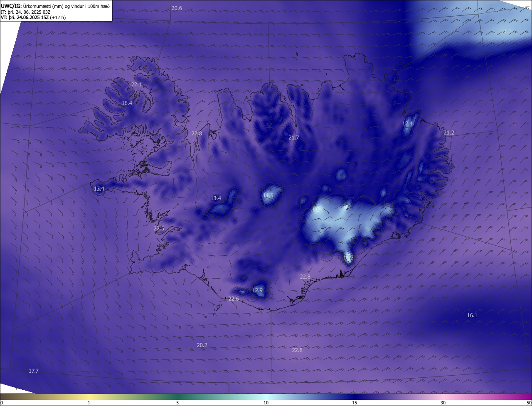Select the 11.5 value in the central highlands
This screenshot has width=532, height=406.
pos(268,196)
